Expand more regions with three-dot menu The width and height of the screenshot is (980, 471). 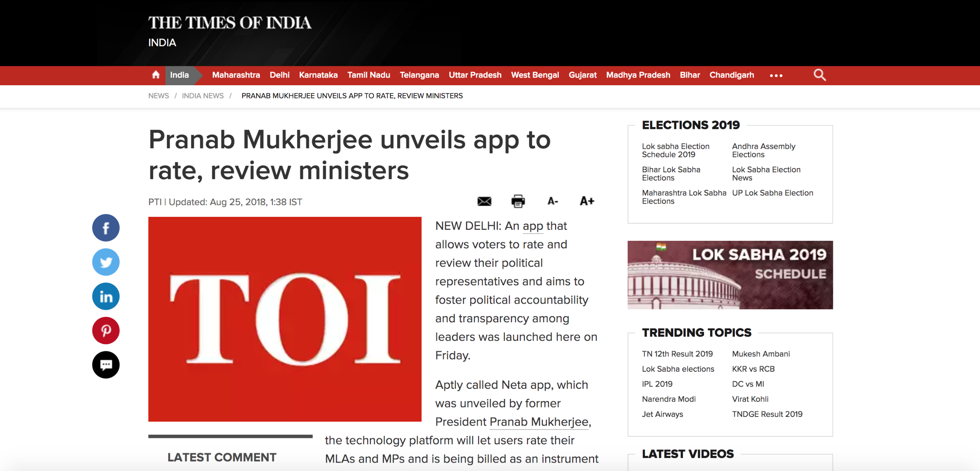[x=776, y=75]
